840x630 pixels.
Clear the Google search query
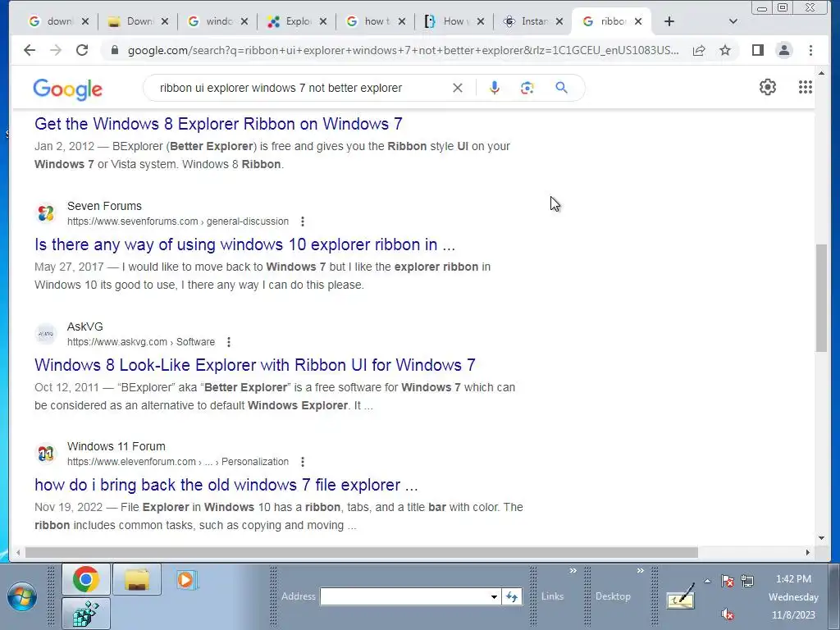pos(458,88)
